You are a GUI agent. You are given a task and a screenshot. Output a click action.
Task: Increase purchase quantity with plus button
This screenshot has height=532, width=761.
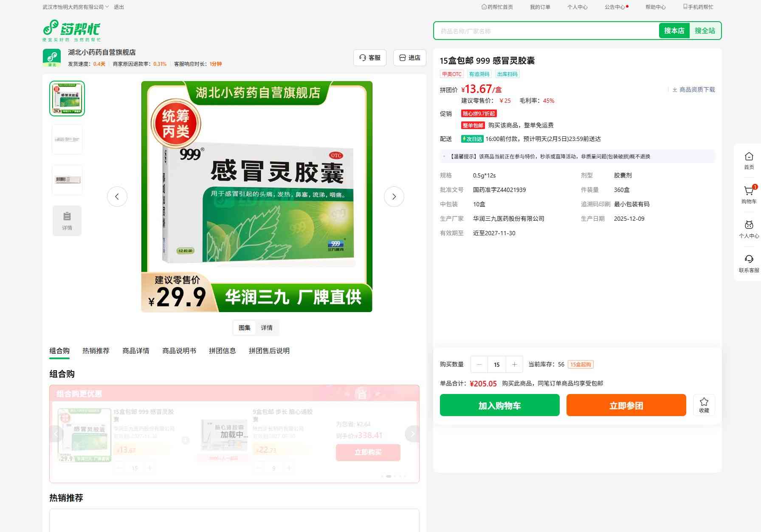click(x=514, y=364)
